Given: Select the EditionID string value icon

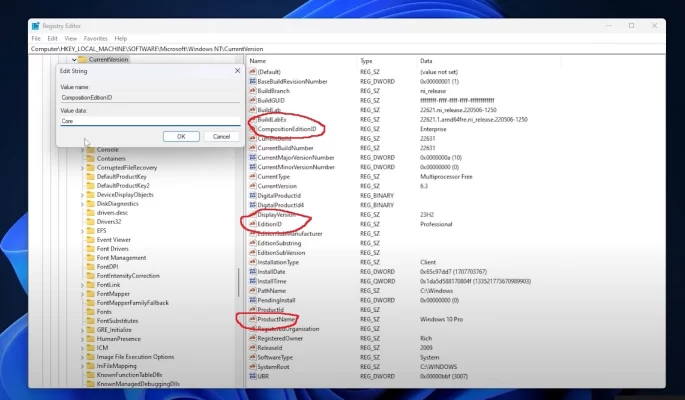Looking at the screenshot, I should pos(252,224).
